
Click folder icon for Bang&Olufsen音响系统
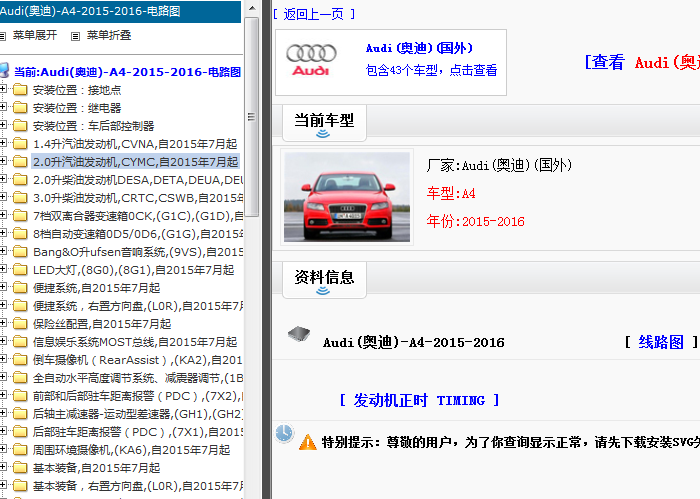click(x=20, y=252)
